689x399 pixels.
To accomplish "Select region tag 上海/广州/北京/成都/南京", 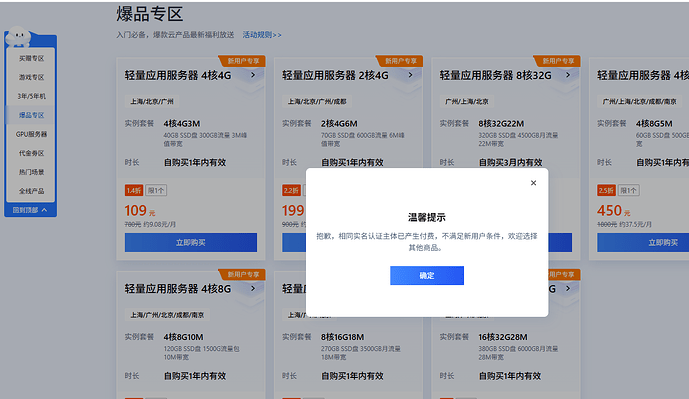I will point(167,315).
